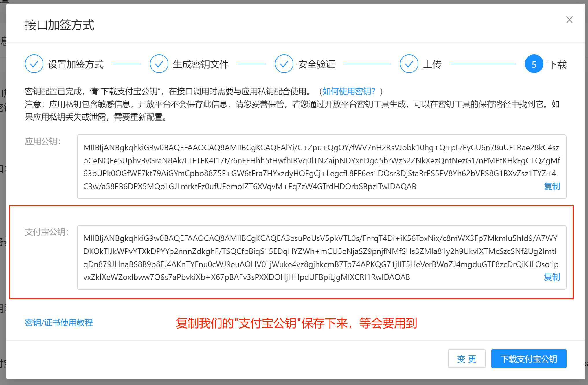Select the 安全验证 step label
588x385 pixels.
[317, 64]
